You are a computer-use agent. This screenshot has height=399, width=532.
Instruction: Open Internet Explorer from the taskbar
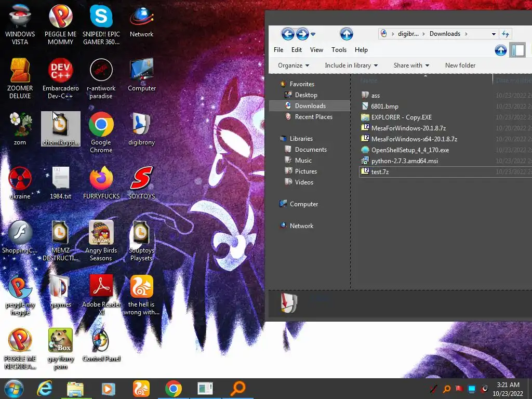(x=45, y=389)
